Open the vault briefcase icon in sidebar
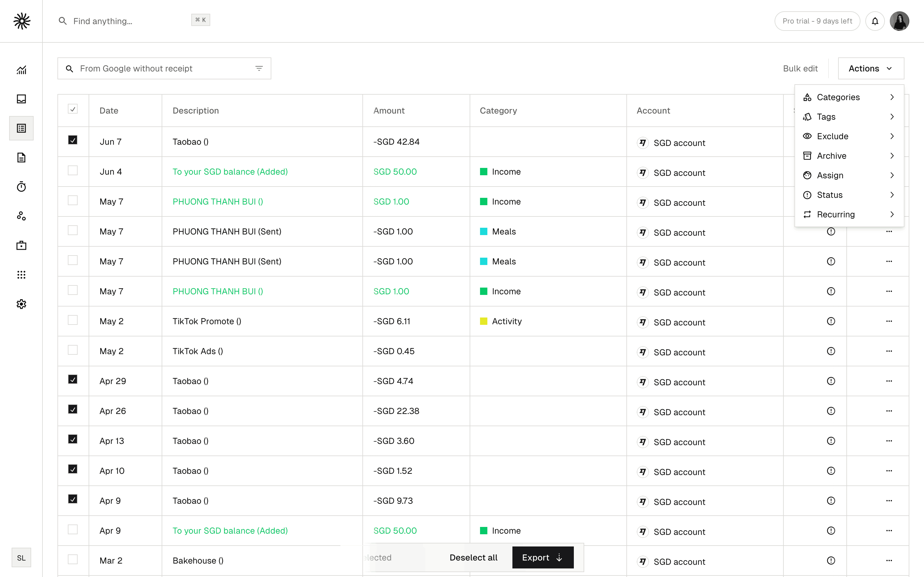Image resolution: width=924 pixels, height=577 pixels. [21, 245]
